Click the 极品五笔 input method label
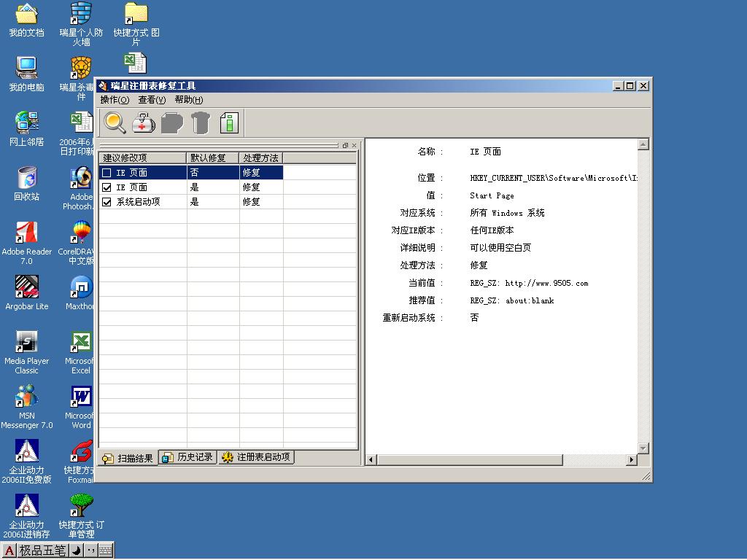Image resolution: width=747 pixels, height=560 pixels. click(x=42, y=551)
